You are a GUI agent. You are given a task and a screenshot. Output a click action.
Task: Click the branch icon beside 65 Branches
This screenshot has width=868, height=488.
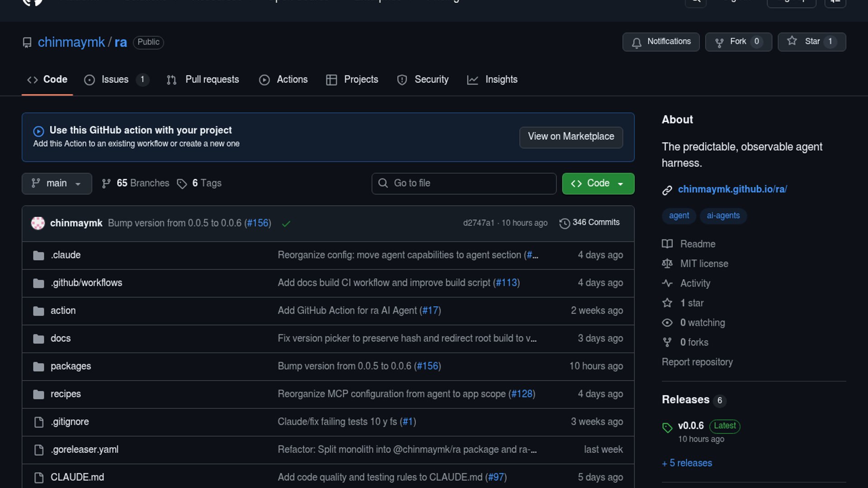[x=106, y=183]
